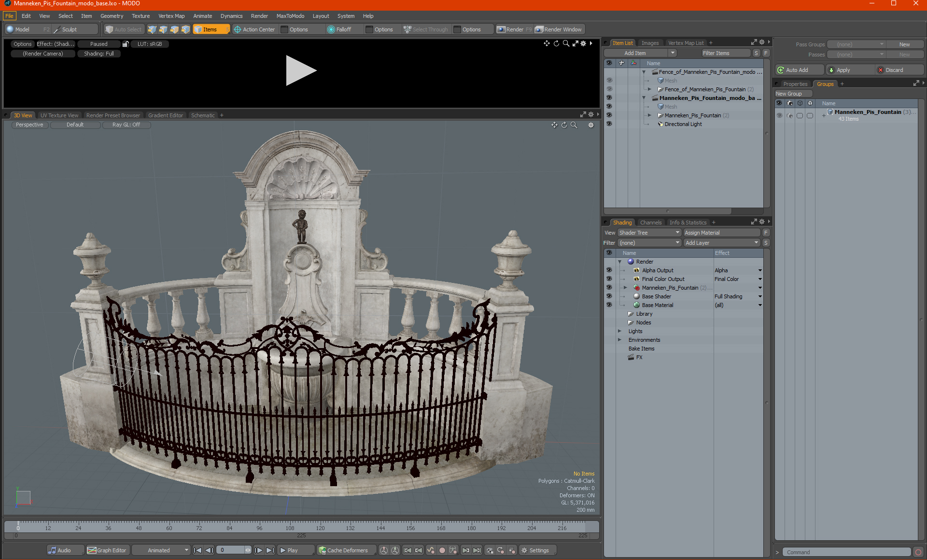
Task: Jump to last frame
Action: pos(270,550)
